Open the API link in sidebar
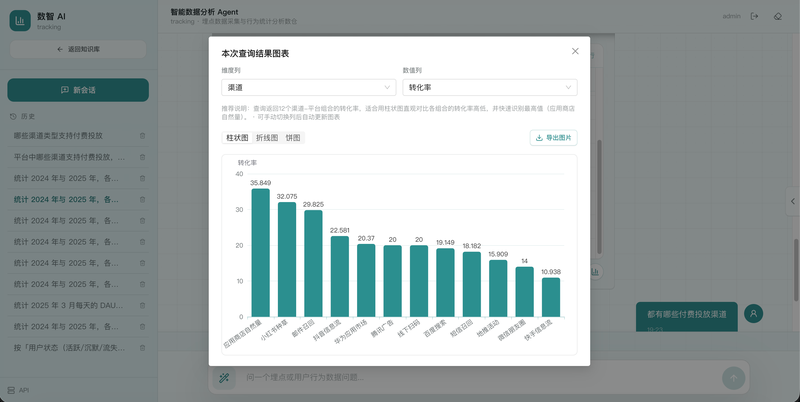 (x=18, y=390)
